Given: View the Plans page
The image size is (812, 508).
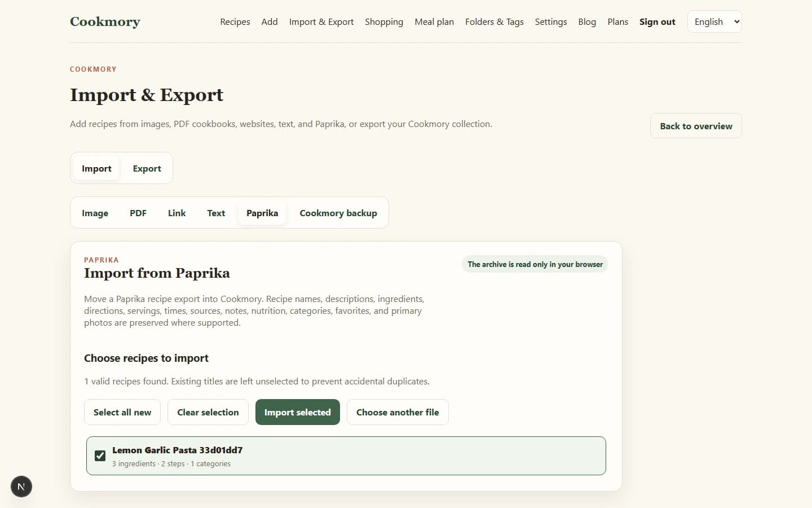Looking at the screenshot, I should click(618, 21).
